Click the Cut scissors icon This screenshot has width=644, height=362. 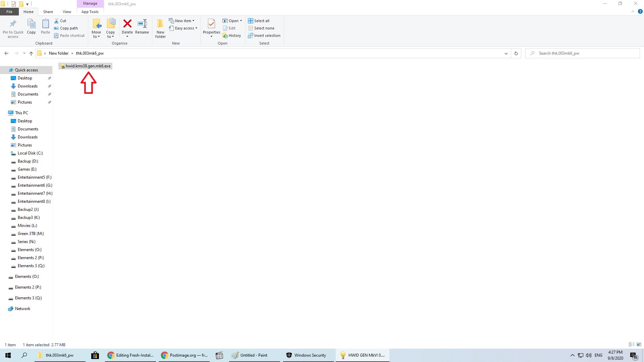[57, 21]
